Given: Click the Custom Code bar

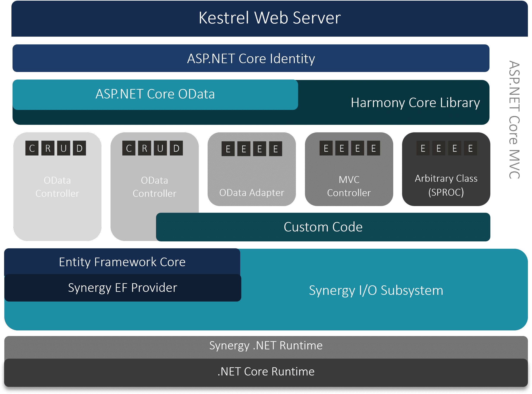Looking at the screenshot, I should (x=323, y=227).
